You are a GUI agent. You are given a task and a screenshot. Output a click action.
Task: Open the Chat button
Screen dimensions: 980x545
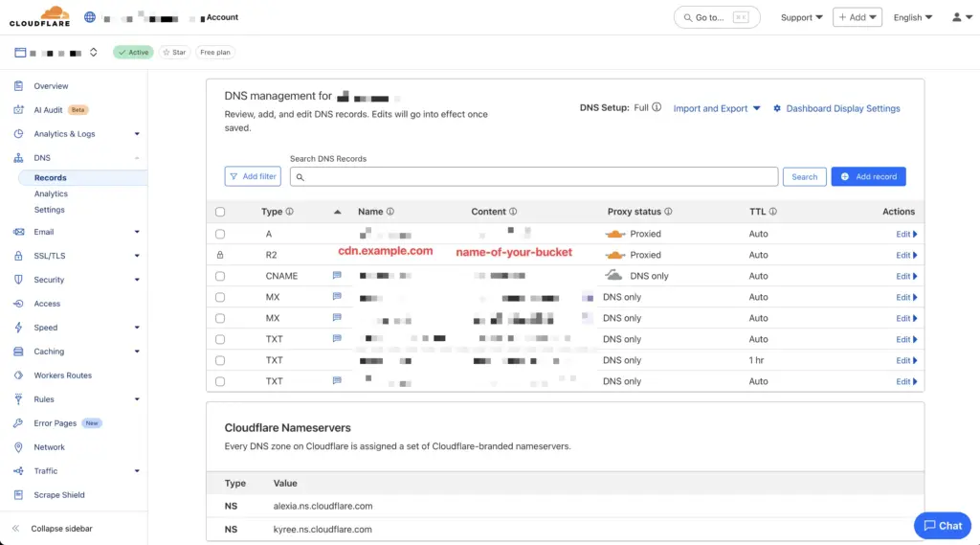click(943, 526)
